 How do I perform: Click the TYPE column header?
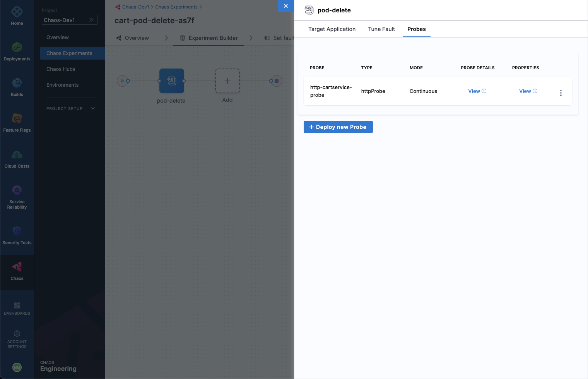click(367, 68)
